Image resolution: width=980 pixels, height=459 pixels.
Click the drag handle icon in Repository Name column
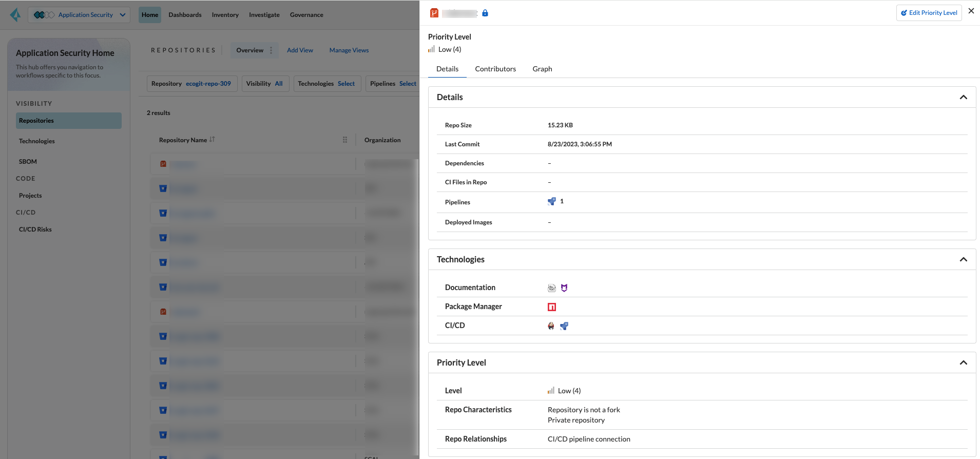point(345,140)
